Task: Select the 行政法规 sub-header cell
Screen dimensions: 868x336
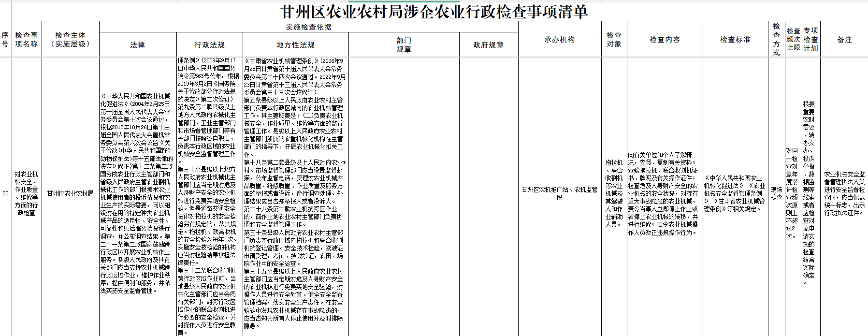Action: pos(209,45)
